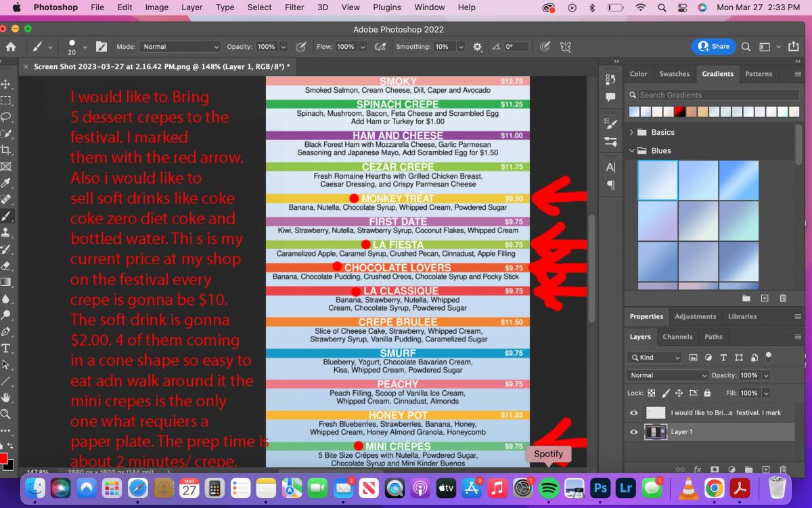
Task: Delete layer using Layers panel trash icon
Action: pos(783,469)
